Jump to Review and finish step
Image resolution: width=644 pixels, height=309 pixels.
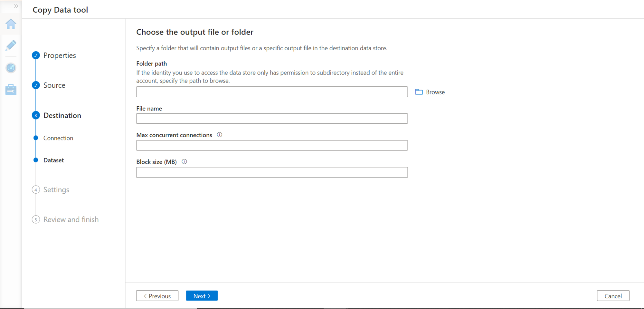[x=71, y=219]
